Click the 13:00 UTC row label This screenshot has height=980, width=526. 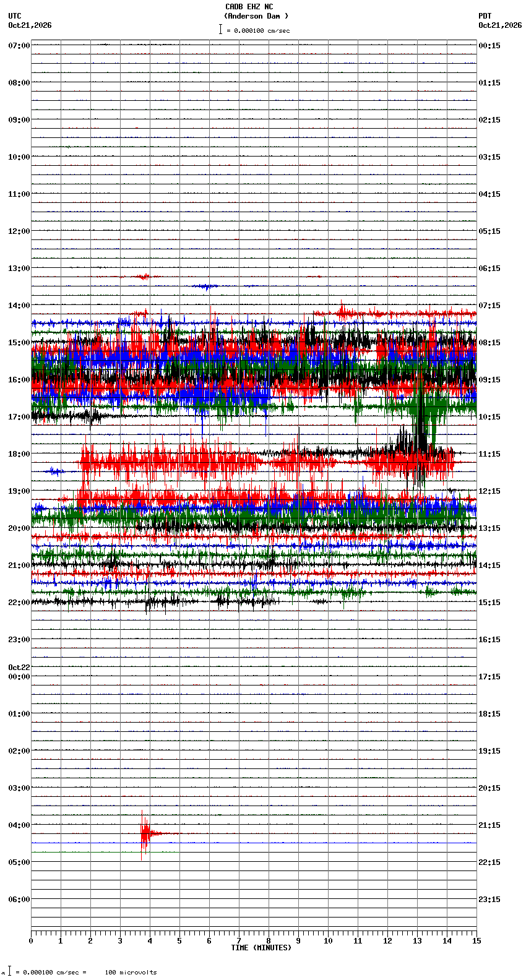(x=19, y=269)
